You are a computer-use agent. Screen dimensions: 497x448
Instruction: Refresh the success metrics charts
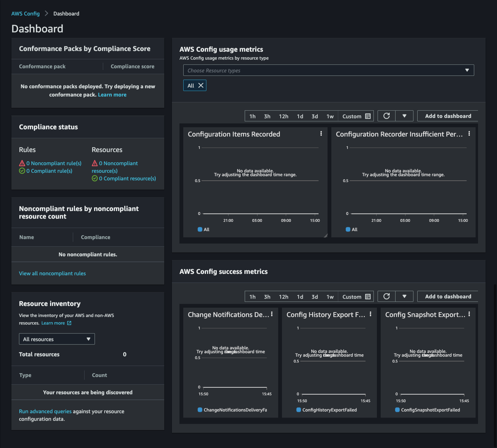[387, 296]
